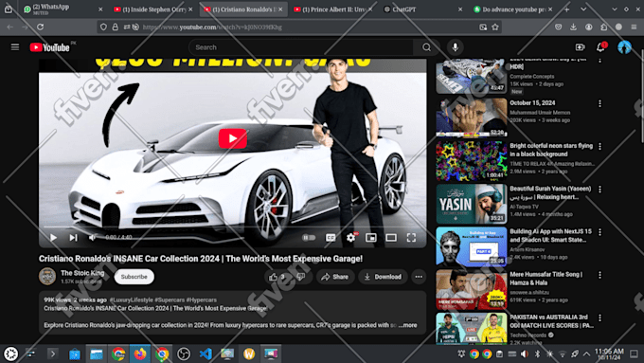Open the #Supercars hashtag link
This screenshot has height=363, width=644.
170,300
